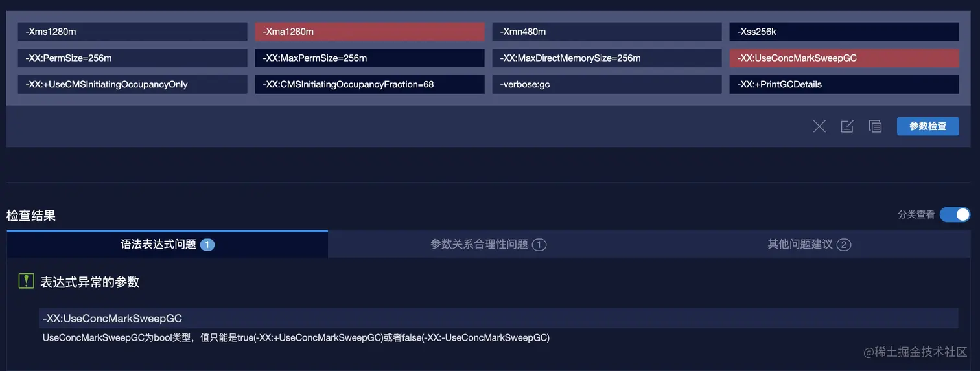Select the -verbose:gc parameter cell
The height and width of the screenshot is (371, 980).
[607, 84]
